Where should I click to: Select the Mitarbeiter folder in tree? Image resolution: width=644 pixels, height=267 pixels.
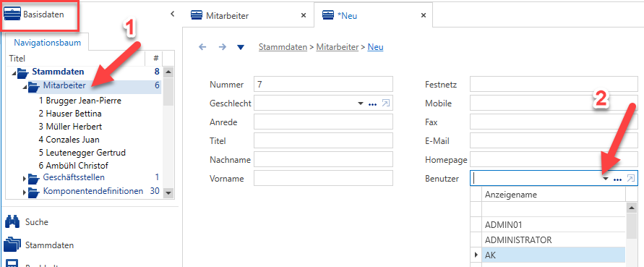click(x=64, y=85)
